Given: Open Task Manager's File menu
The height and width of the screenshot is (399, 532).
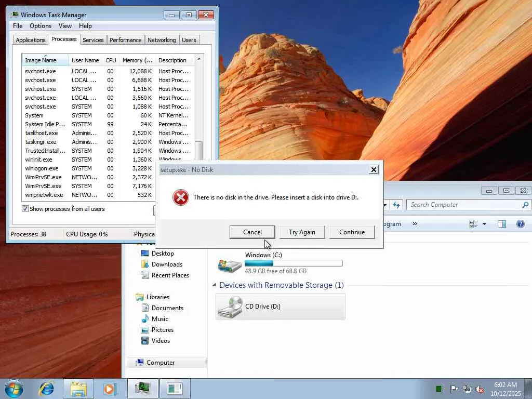Looking at the screenshot, I should 18,26.
